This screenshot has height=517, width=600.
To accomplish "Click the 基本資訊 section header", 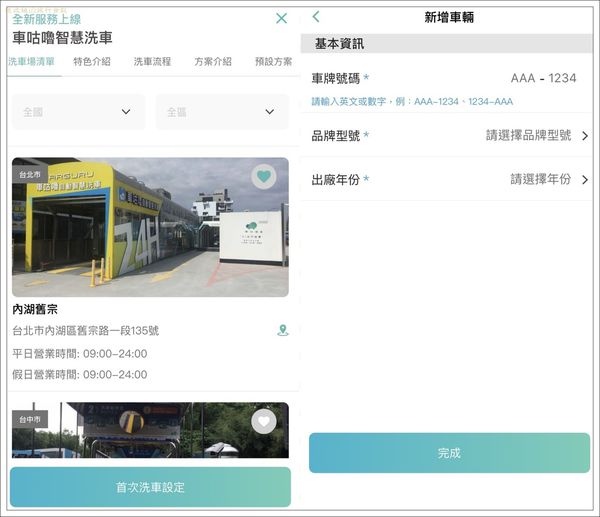I will tap(447, 44).
